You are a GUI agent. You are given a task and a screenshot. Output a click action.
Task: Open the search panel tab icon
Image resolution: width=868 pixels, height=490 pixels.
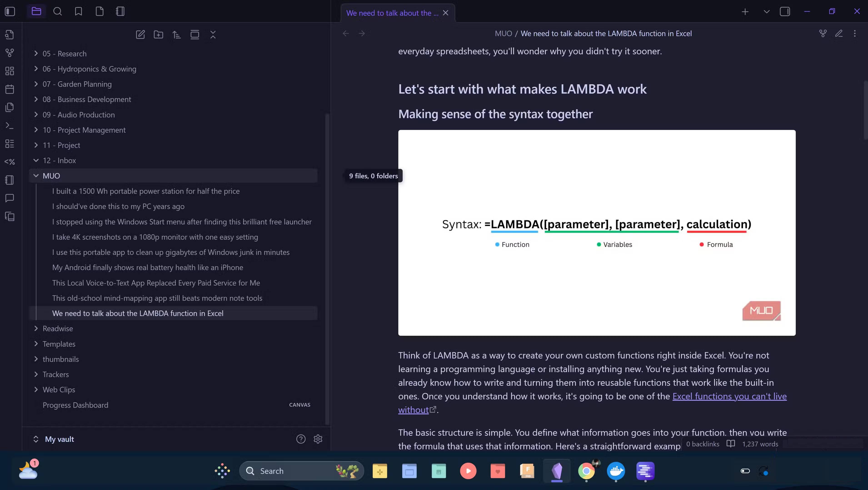click(58, 11)
